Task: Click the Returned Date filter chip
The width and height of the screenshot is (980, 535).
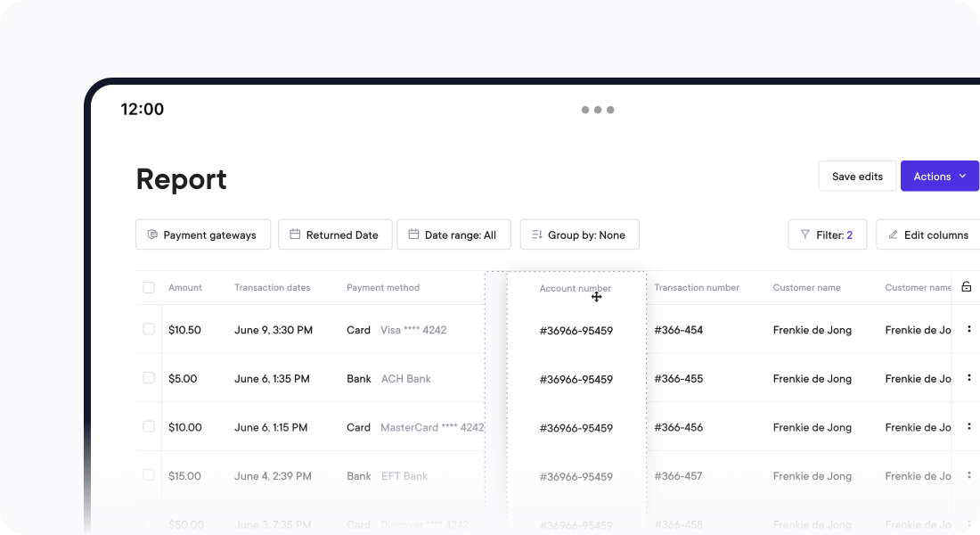Action: pyautogui.click(x=335, y=235)
